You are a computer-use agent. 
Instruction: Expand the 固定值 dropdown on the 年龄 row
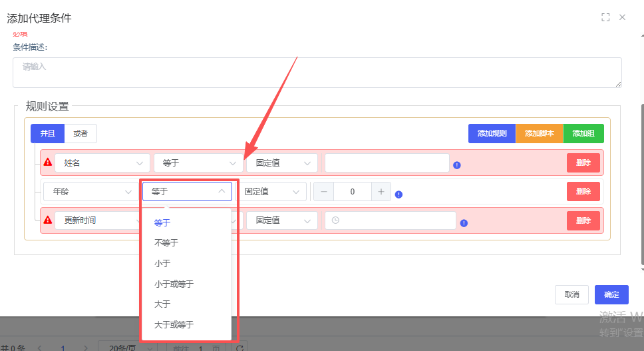(x=271, y=192)
